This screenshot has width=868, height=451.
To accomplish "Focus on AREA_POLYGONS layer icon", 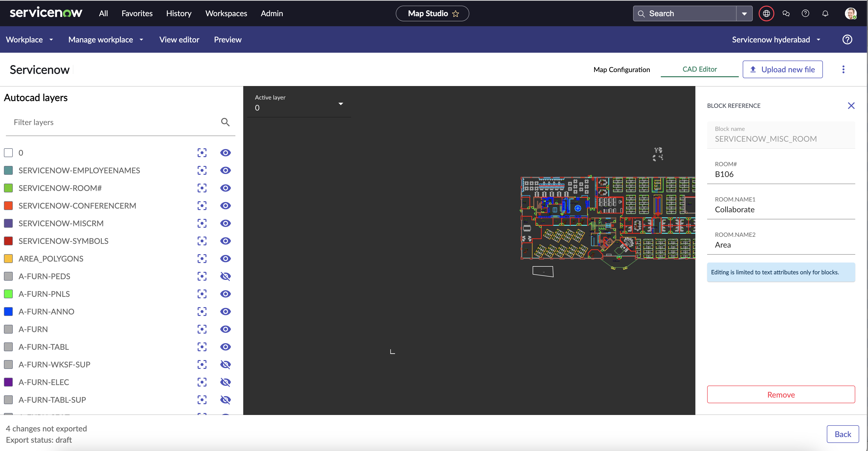I will tap(202, 259).
